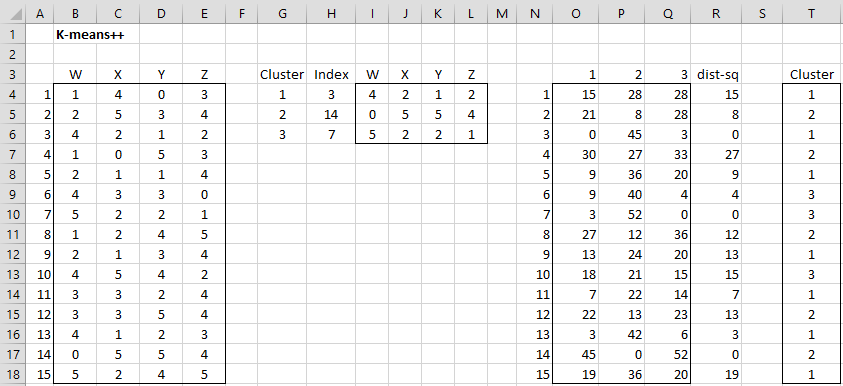Click cell with value 45 in row 17
843x386 pixels.
coord(575,355)
